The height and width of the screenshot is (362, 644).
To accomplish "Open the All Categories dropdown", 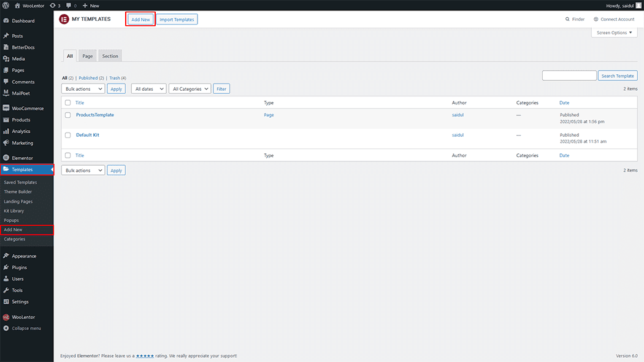I will tap(190, 89).
